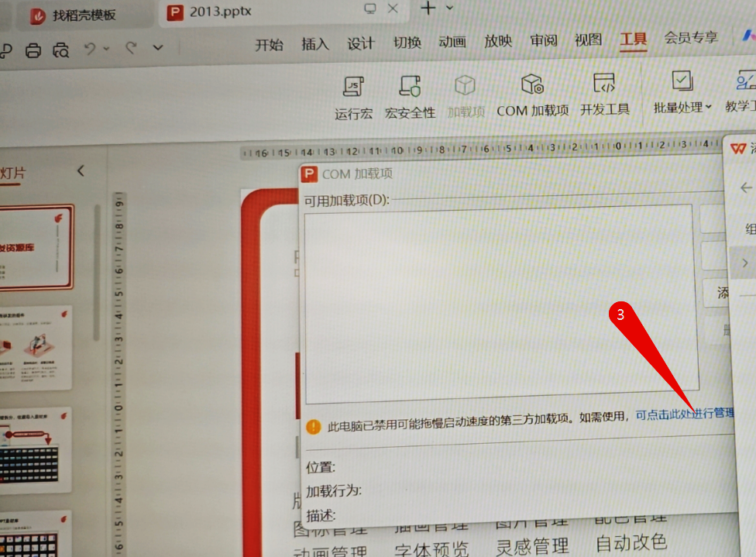The image size is (756, 557).
Task: Click the 加载项 add-ins icon
Action: tap(466, 96)
